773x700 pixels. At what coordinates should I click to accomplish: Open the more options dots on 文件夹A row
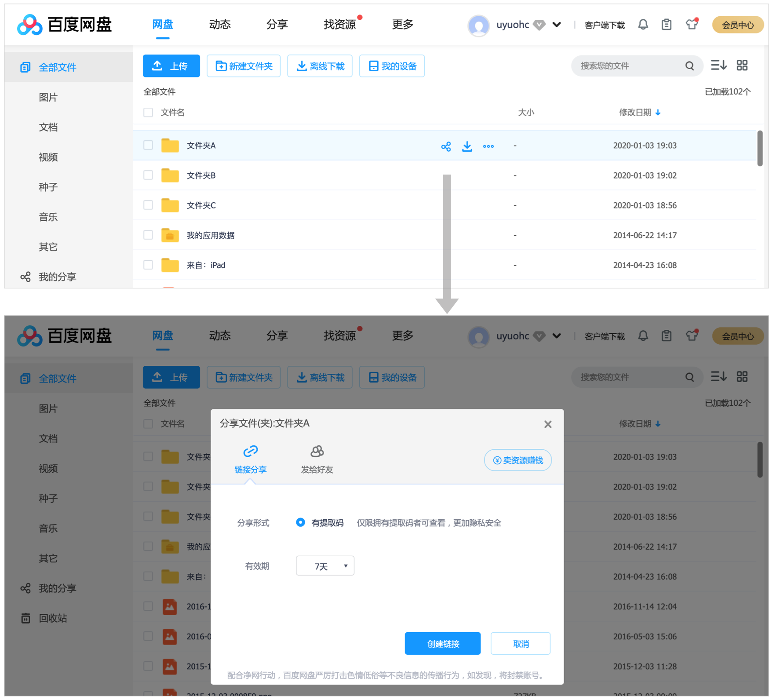click(488, 146)
